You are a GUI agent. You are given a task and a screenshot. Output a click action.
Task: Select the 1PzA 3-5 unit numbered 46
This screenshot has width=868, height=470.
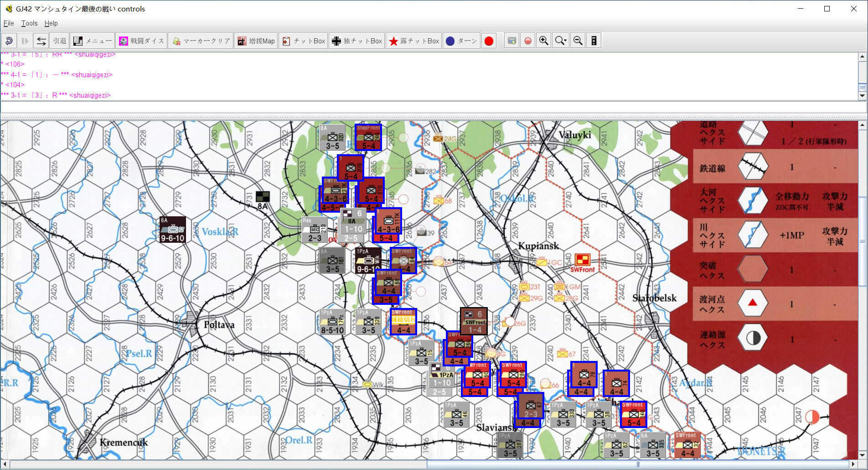tap(456, 414)
